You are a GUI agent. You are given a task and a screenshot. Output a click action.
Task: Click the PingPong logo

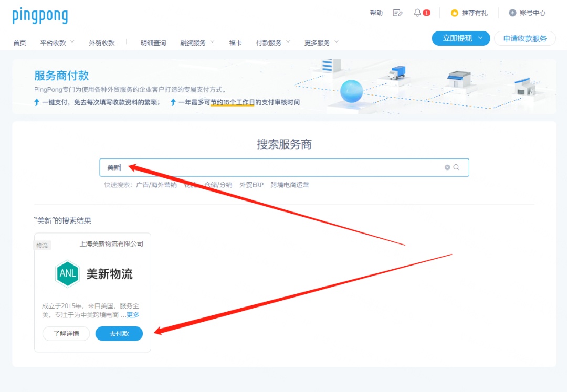pyautogui.click(x=40, y=15)
